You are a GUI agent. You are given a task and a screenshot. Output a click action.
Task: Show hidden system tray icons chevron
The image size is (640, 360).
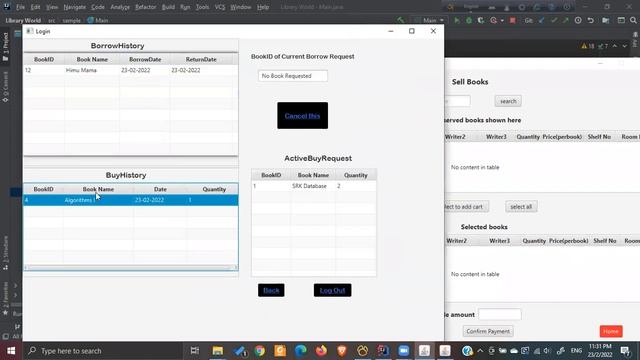[480, 351]
